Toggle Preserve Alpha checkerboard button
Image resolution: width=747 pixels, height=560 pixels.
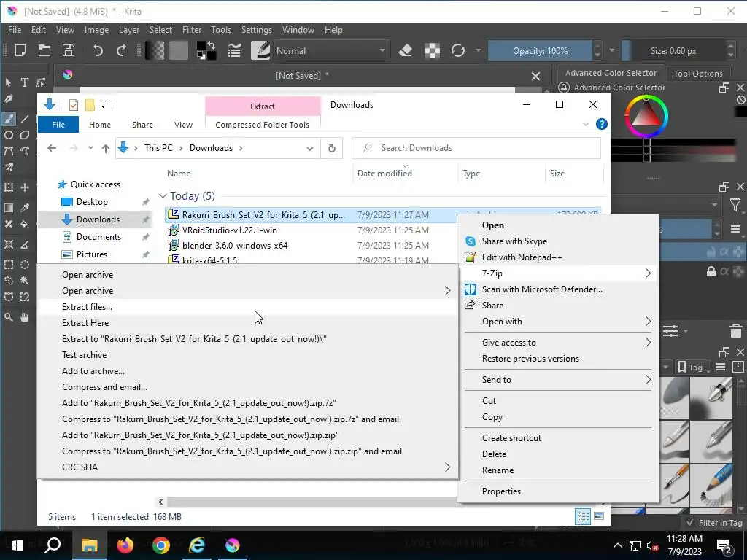click(x=432, y=50)
